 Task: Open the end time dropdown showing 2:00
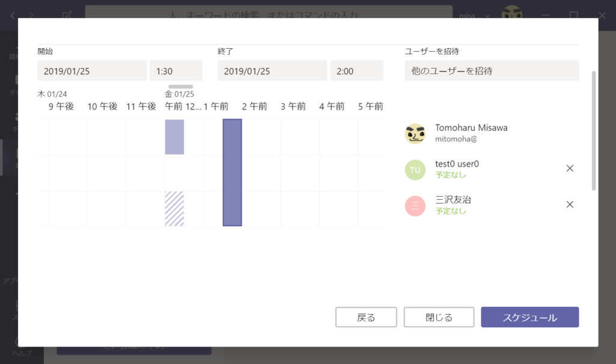[x=357, y=70]
